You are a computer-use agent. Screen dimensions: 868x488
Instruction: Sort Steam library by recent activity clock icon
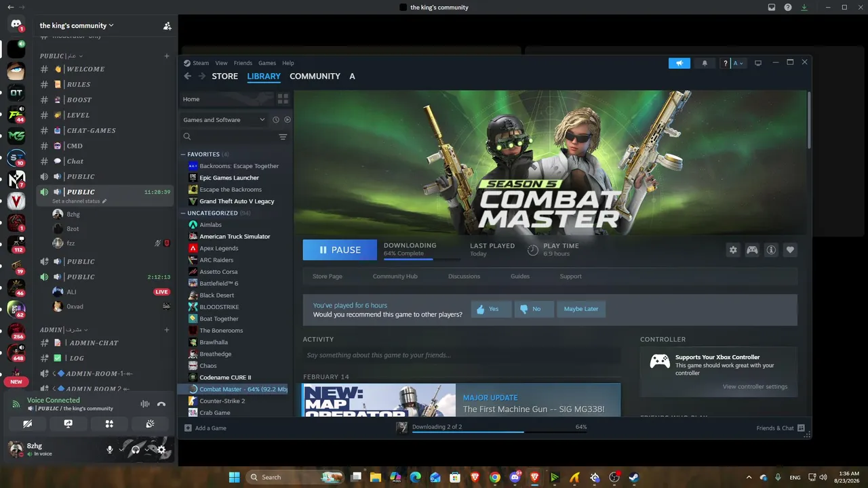[276, 120]
